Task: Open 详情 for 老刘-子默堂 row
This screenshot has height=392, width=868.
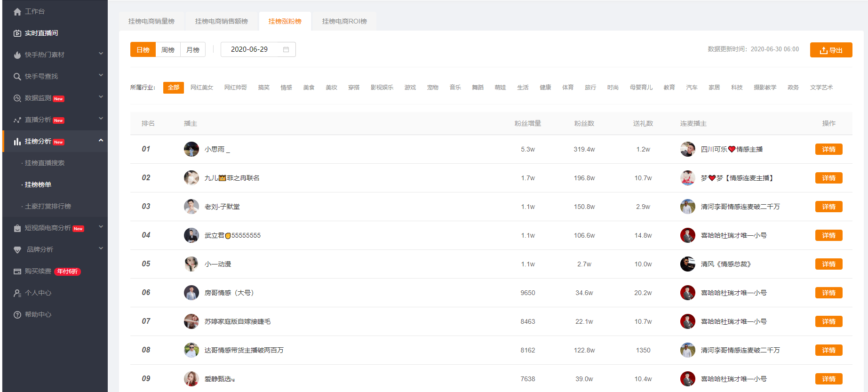Action: tap(829, 207)
